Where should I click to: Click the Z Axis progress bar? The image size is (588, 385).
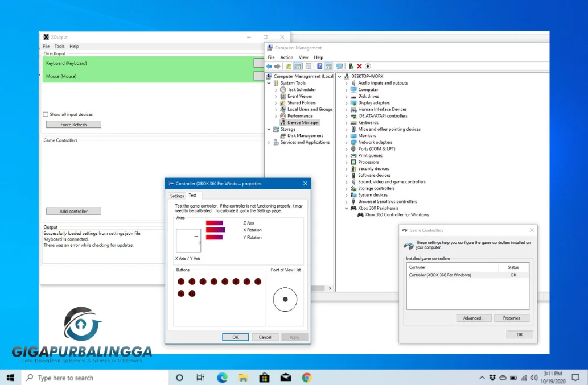(x=216, y=223)
